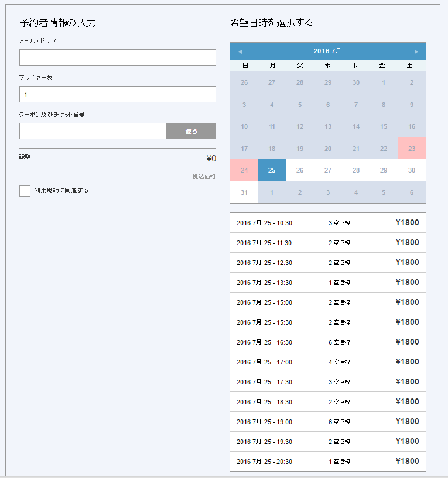448x478 pixels.
Task: Choose the 19:30 time slot
Action: click(328, 441)
